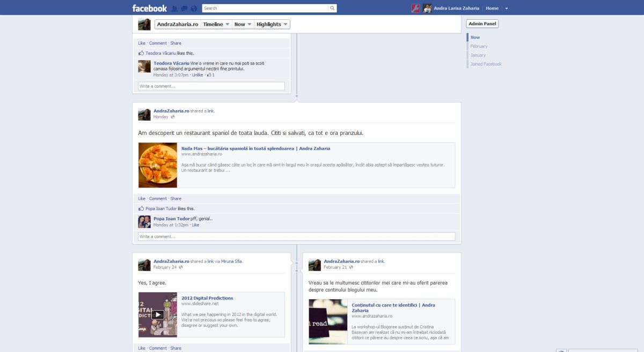Click public globe icon on February 24 post

(181, 267)
